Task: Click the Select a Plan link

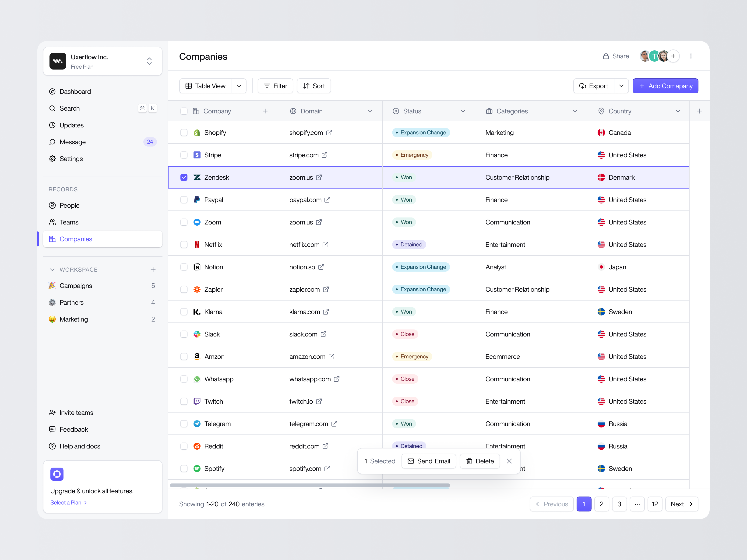Action: 66,502
